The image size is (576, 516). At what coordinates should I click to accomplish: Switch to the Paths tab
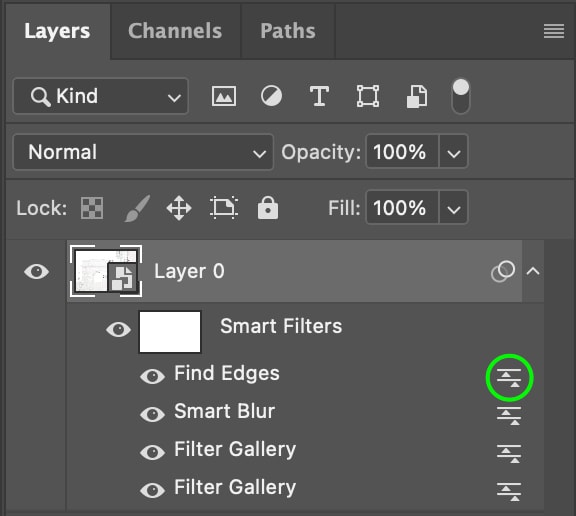(288, 31)
